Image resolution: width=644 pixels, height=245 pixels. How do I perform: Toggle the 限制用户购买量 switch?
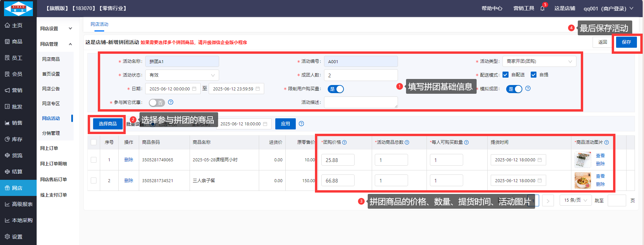[x=335, y=89]
